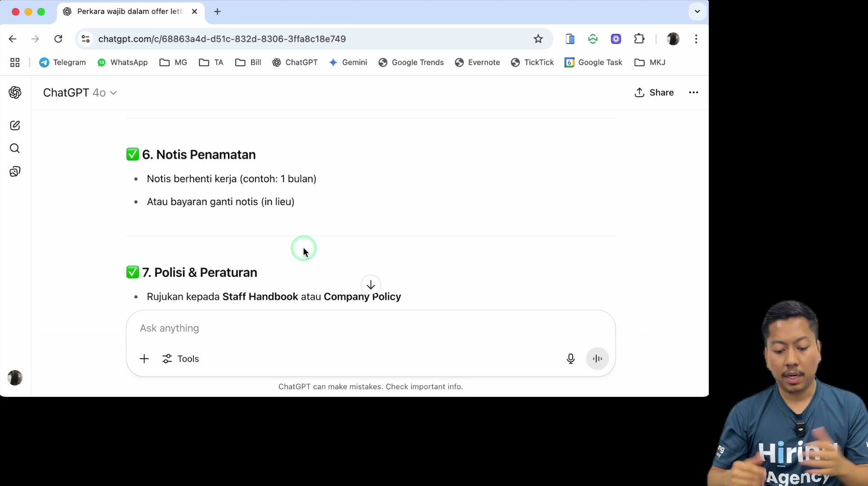Start dictation with microphone icon
This screenshot has width=868, height=486.
pos(571,359)
